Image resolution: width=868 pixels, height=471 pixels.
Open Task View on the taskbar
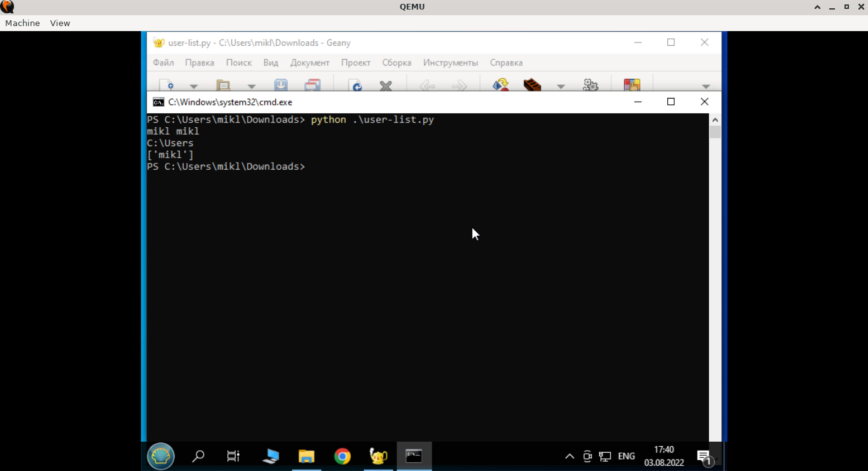(x=233, y=456)
